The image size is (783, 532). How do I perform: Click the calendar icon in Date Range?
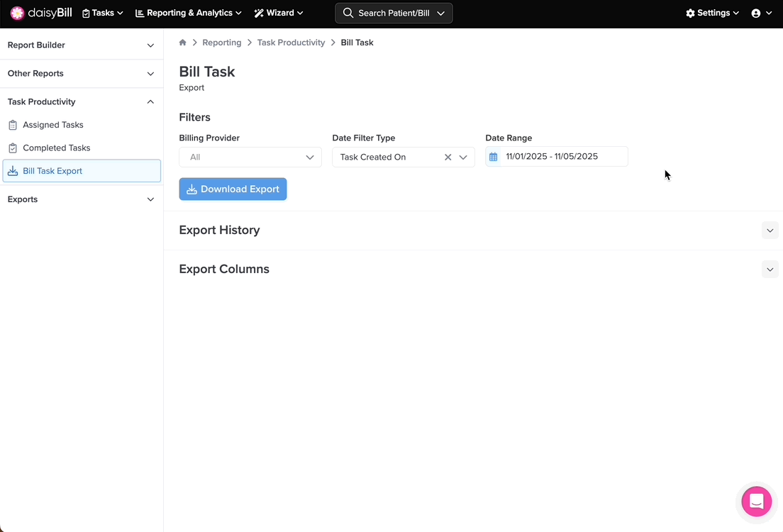click(494, 157)
